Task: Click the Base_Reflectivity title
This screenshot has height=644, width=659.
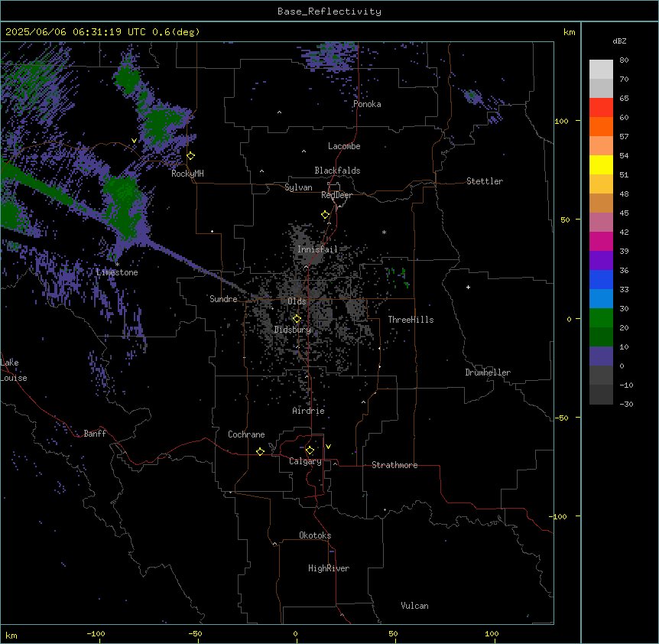Action: tap(329, 11)
